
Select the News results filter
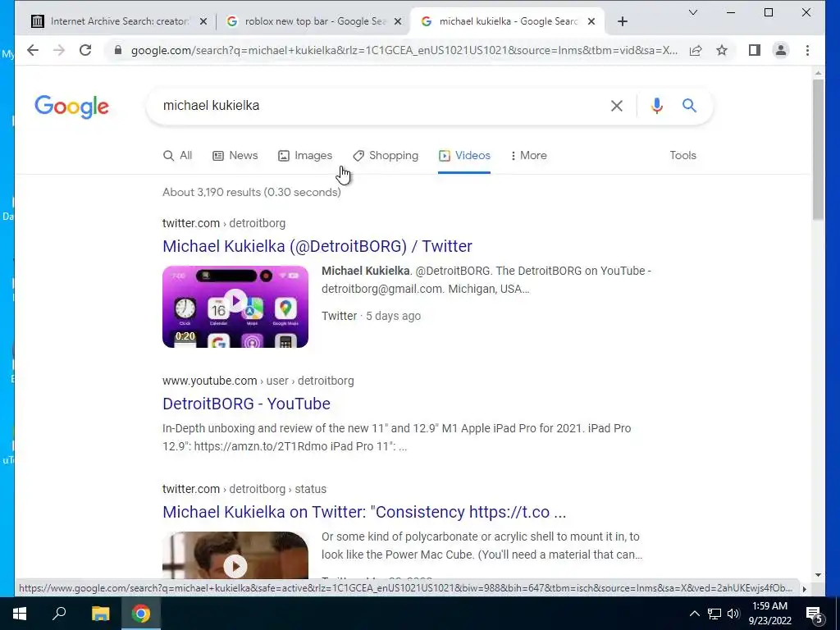click(x=235, y=155)
